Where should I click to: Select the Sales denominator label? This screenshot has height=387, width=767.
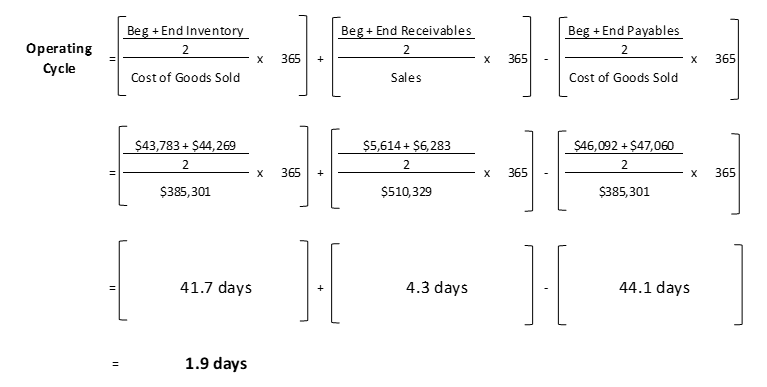coord(406,77)
